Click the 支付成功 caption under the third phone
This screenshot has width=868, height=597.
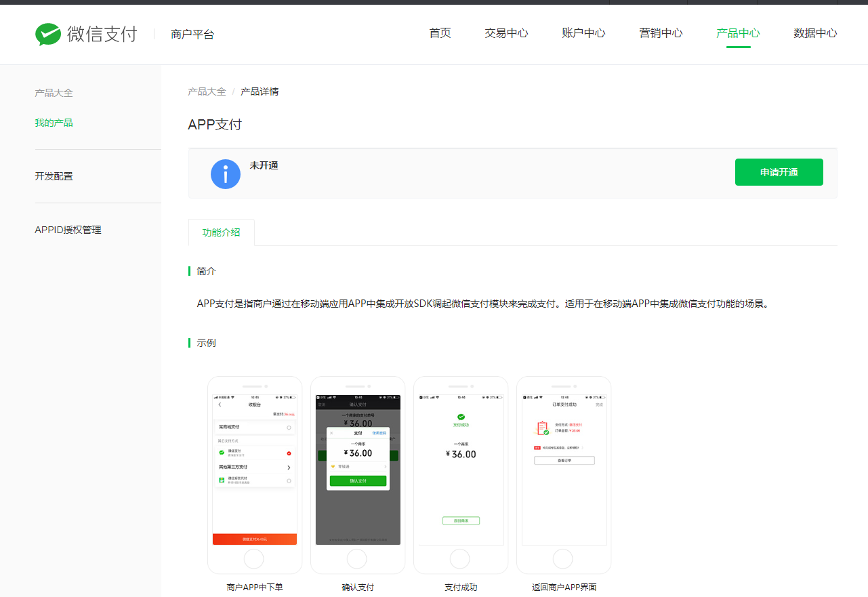coord(461,588)
